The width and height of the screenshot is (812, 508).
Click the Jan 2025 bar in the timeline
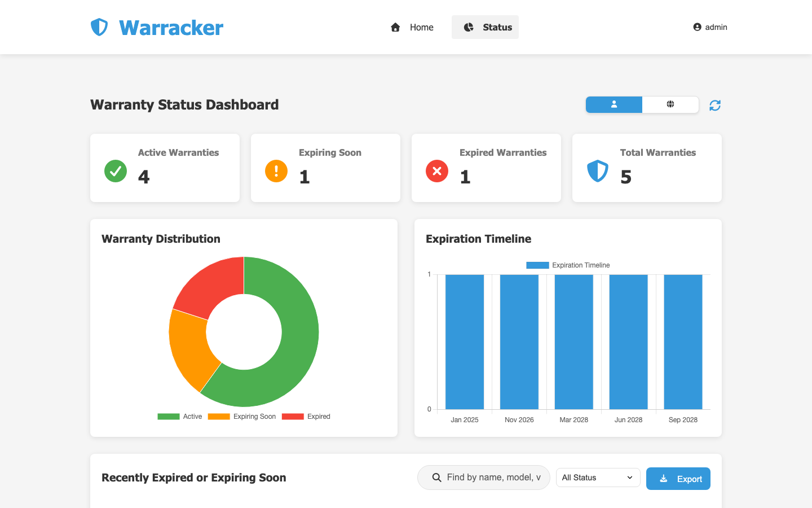point(465,342)
